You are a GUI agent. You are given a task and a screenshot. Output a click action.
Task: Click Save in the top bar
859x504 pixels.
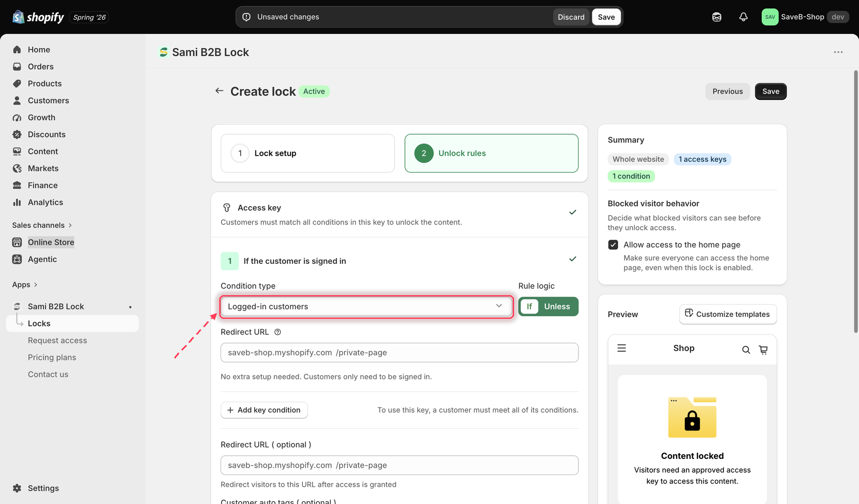pyautogui.click(x=606, y=17)
